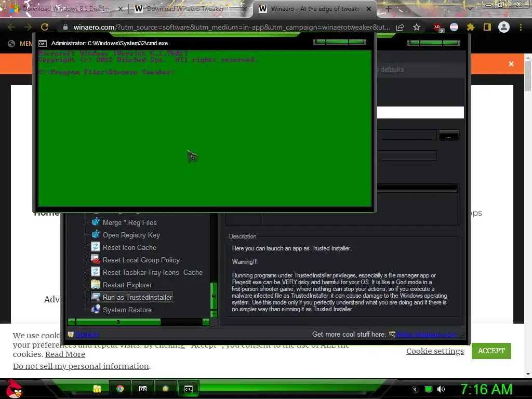This screenshot has height=399, width=532.
Task: Click the Run as TrustedInstaller icon
Action: 96,297
